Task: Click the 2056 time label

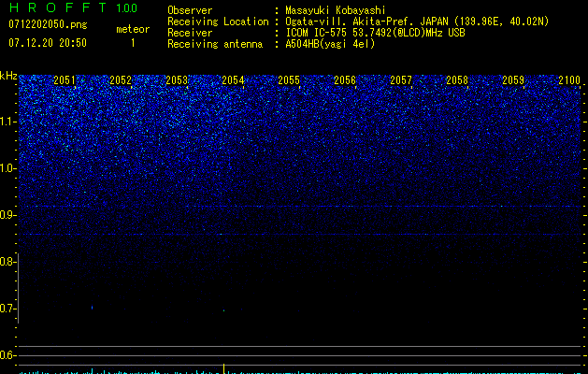Action: (345, 80)
